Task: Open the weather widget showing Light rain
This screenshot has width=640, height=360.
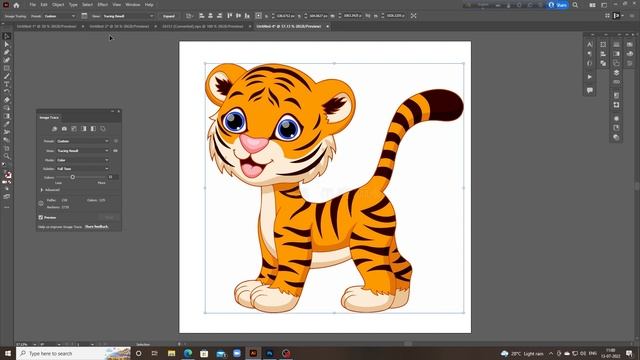Action: (522, 353)
